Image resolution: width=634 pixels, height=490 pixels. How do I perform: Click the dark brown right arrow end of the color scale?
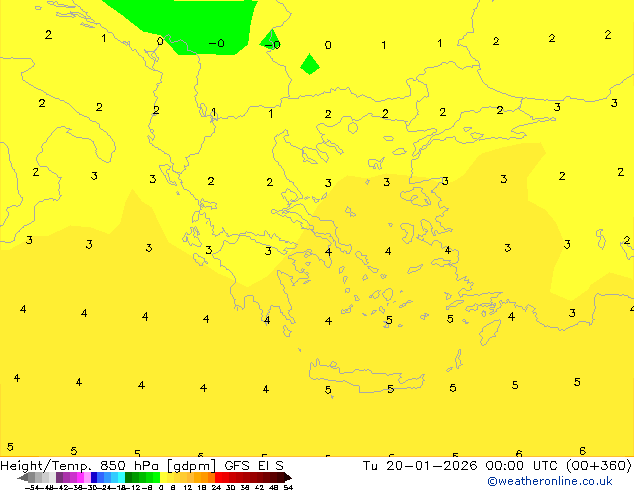[288, 478]
